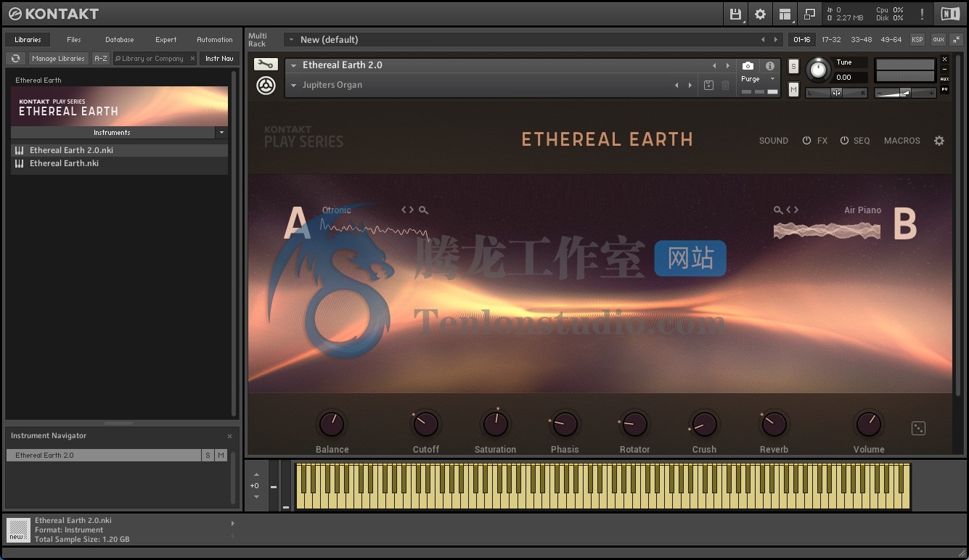Raise keyboard octave with up arrow
Image resolution: width=969 pixels, height=560 pixels.
(x=256, y=475)
